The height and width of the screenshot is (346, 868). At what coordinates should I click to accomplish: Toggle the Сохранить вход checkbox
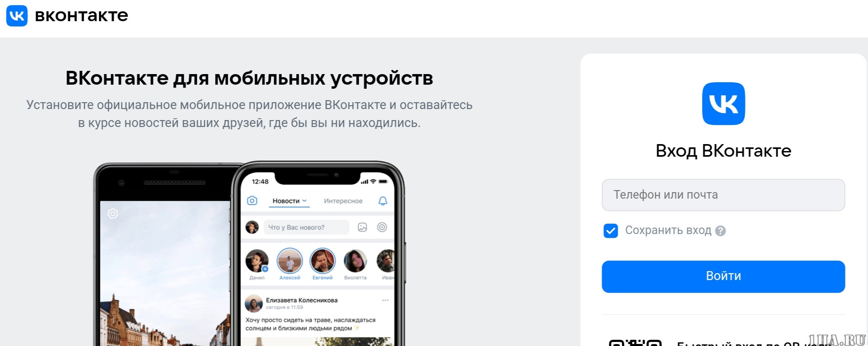click(611, 231)
